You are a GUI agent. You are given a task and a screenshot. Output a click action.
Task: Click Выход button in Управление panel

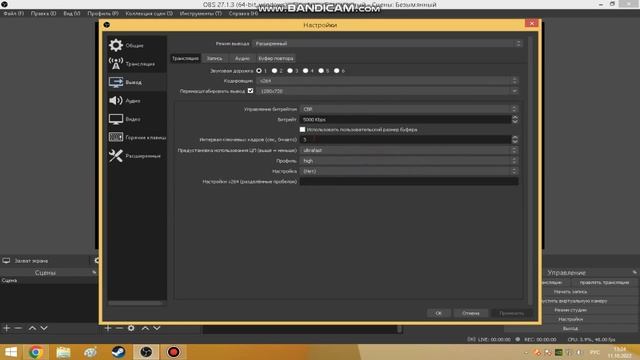click(x=570, y=329)
